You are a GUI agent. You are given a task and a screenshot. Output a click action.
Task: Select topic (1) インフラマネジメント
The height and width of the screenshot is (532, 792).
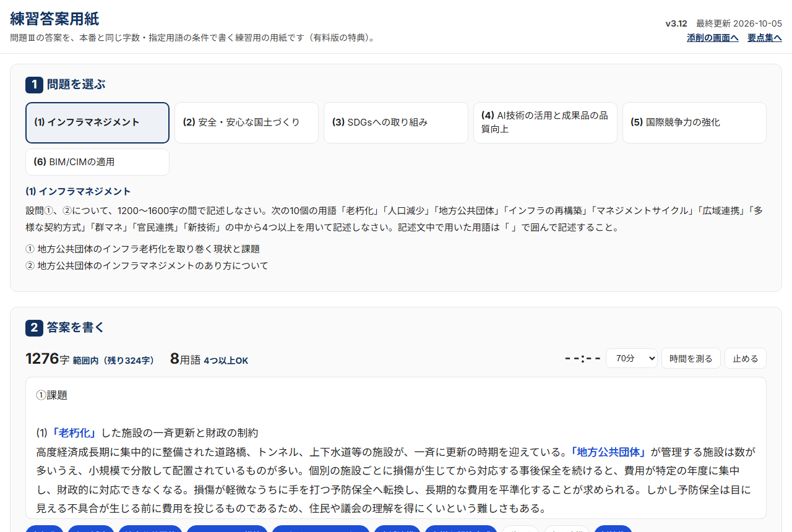97,122
